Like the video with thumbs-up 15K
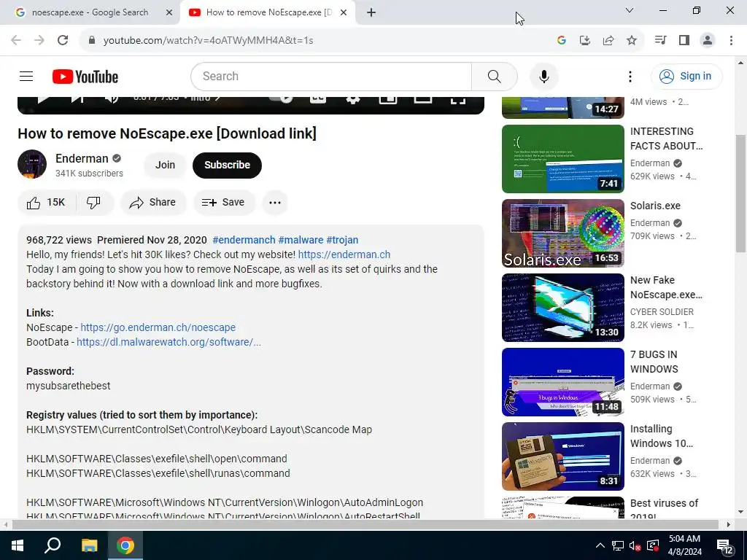The image size is (747, 560). (x=46, y=203)
